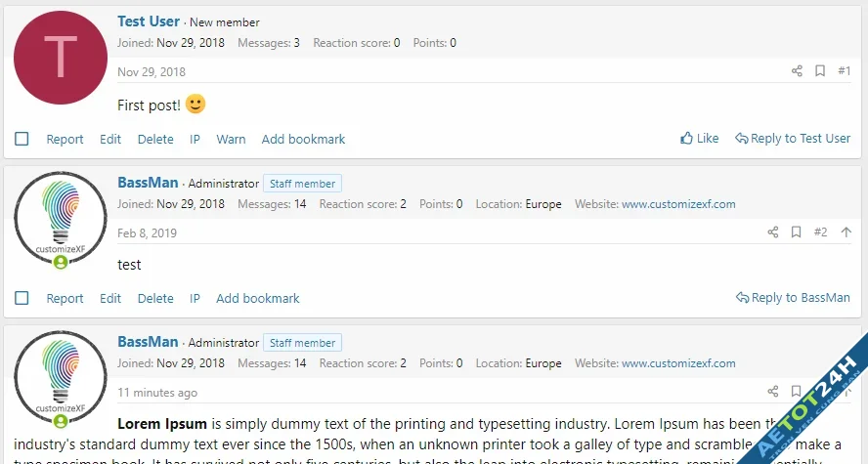Jump to parent with post #2 up arrow
Viewport: 868px width, 464px height.
pyautogui.click(x=846, y=232)
